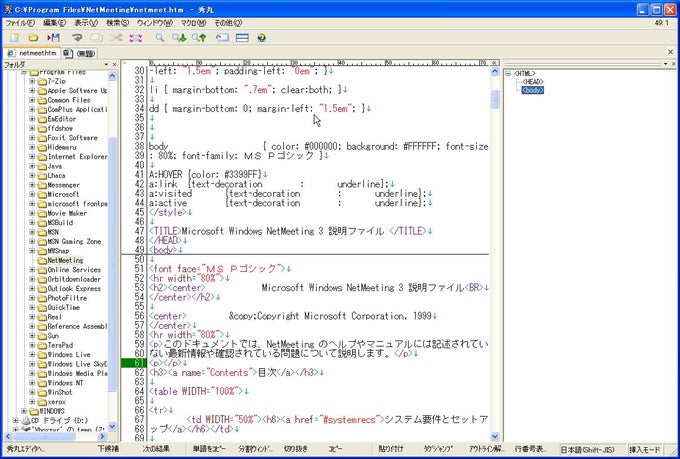Click the Split Window toolbar icon

coord(242,38)
